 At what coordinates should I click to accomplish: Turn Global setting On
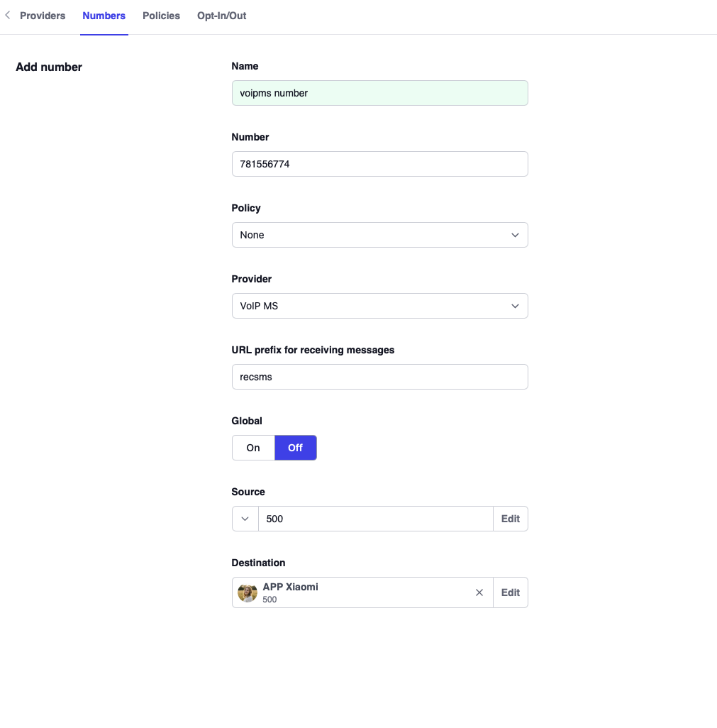tap(253, 448)
